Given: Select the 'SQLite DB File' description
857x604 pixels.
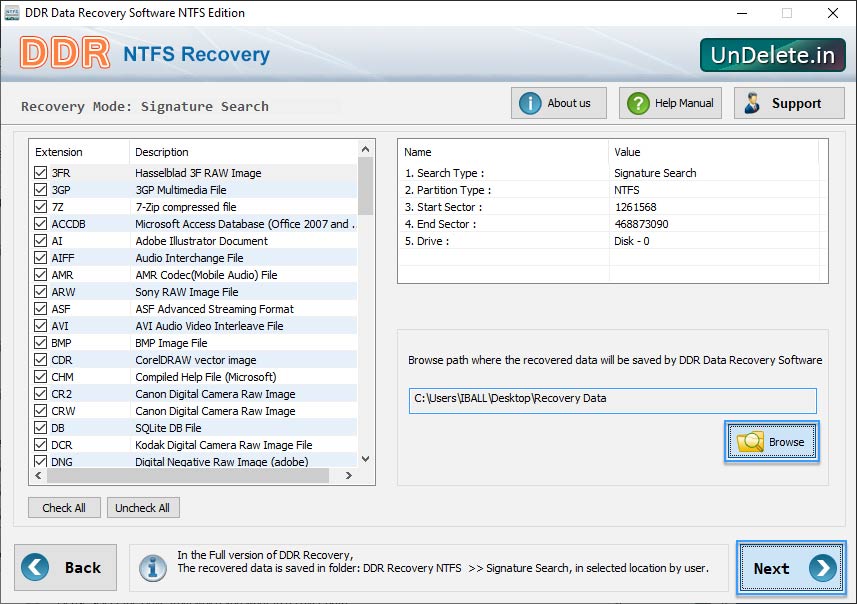Looking at the screenshot, I should click(168, 427).
